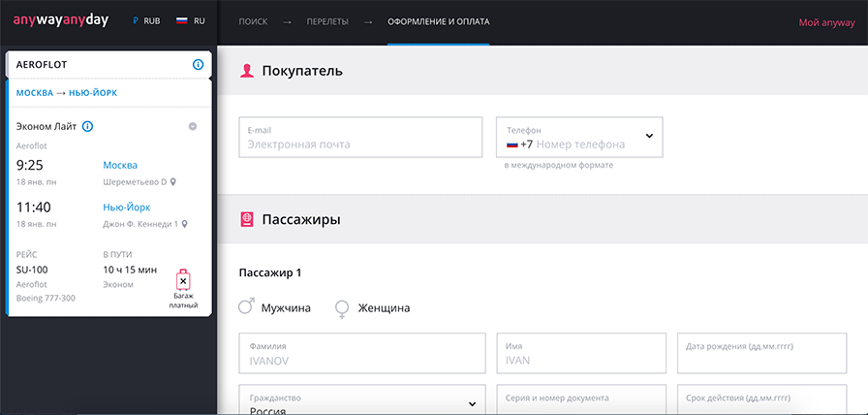
Task: Expand the phone country code dropdown
Action: coord(648,138)
